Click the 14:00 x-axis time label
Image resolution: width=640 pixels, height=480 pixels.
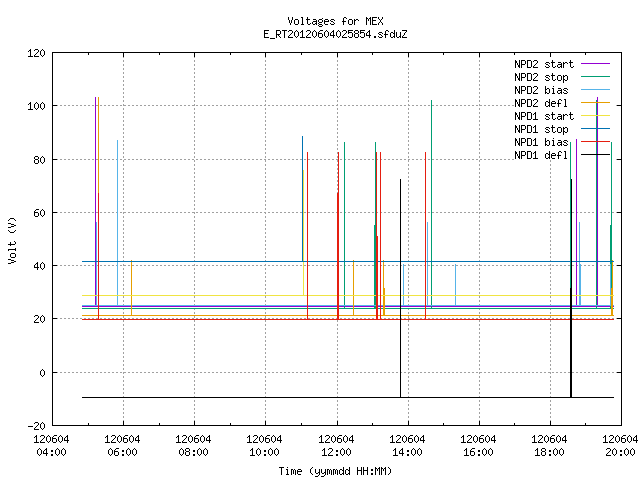point(407,452)
